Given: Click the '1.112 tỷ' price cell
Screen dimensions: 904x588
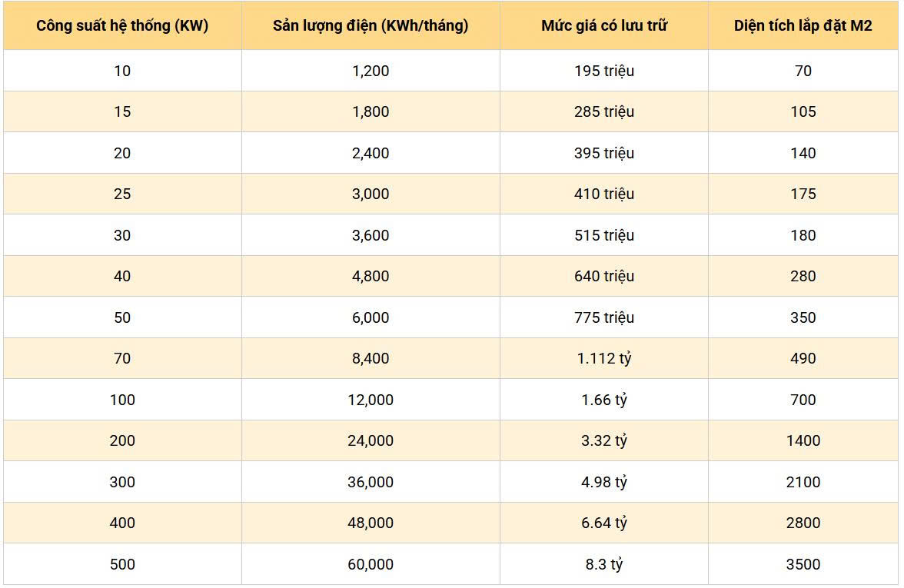Looking at the screenshot, I should click(x=604, y=358).
